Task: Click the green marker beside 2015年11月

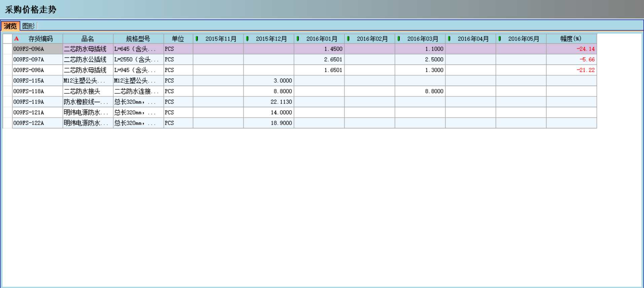Action: click(197, 39)
